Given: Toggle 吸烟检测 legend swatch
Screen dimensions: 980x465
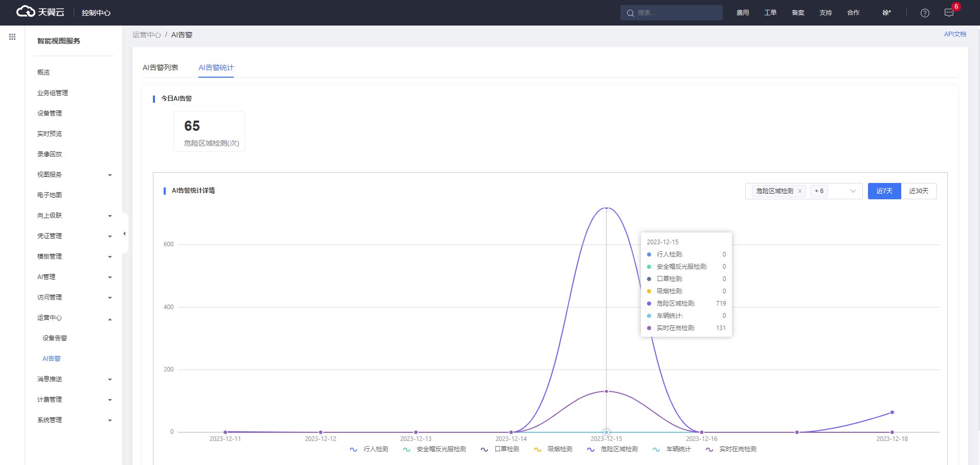Looking at the screenshot, I should click(537, 449).
